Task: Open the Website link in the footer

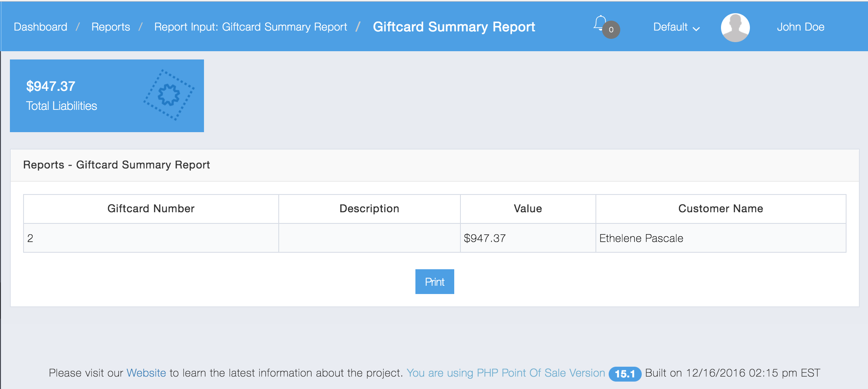Action: (145, 372)
